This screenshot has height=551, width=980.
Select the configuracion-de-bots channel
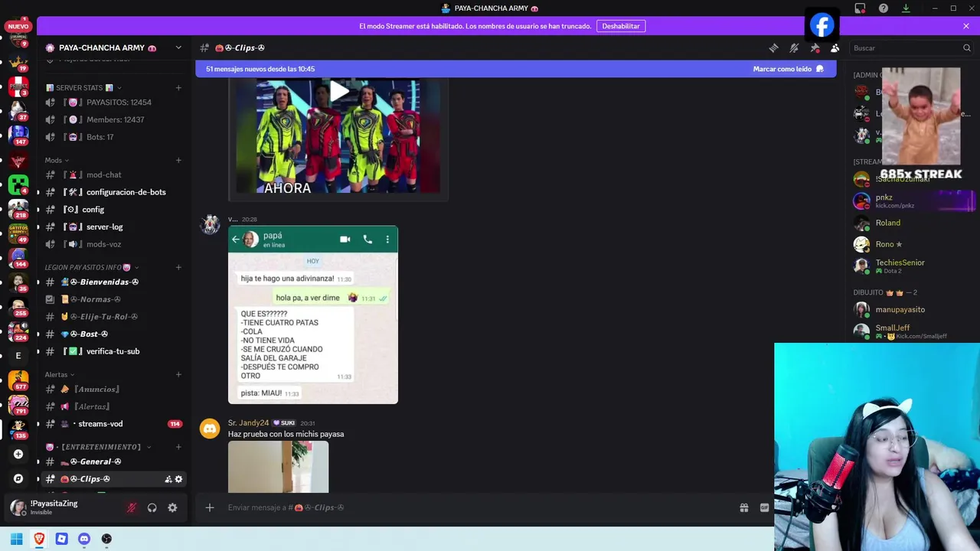(x=113, y=192)
